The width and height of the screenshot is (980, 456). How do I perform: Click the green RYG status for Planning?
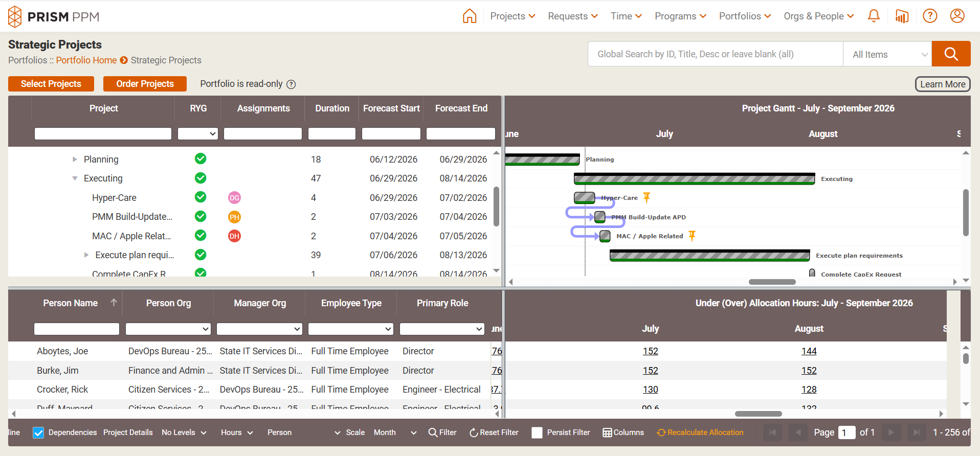201,159
